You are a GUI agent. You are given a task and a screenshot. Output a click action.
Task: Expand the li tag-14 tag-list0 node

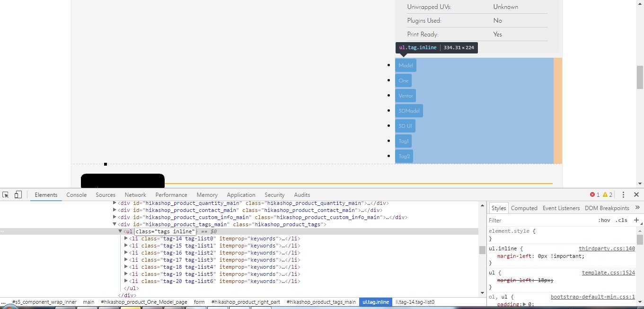(126, 238)
